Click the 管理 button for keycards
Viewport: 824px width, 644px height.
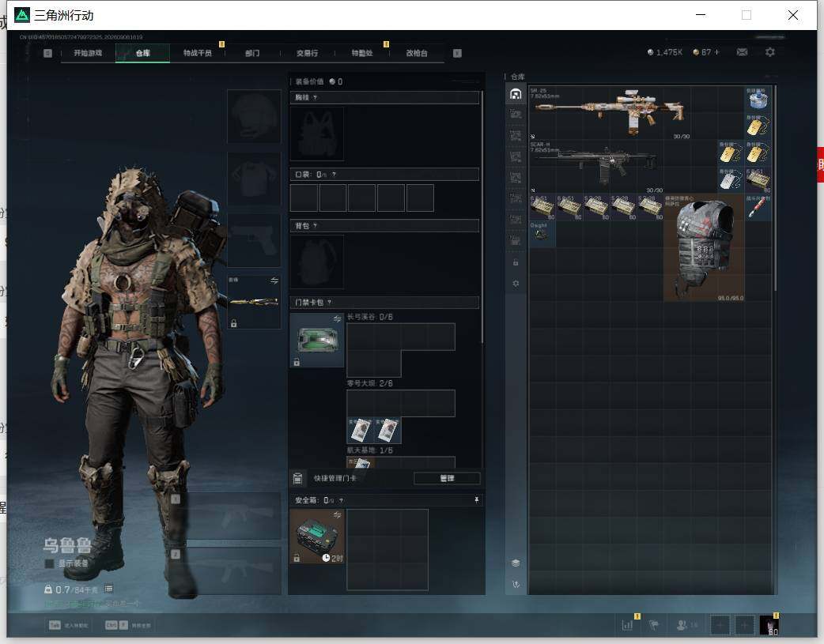(x=447, y=478)
